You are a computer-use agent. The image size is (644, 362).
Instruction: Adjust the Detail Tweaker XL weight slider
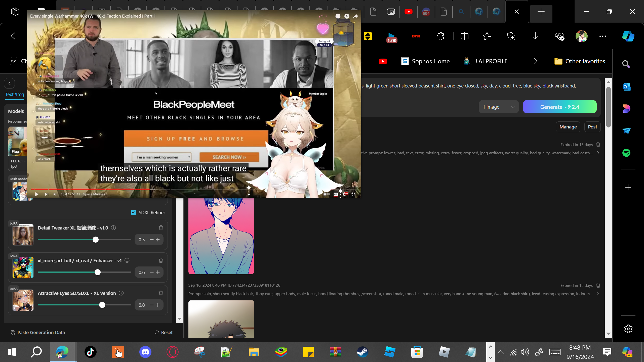[x=95, y=240]
